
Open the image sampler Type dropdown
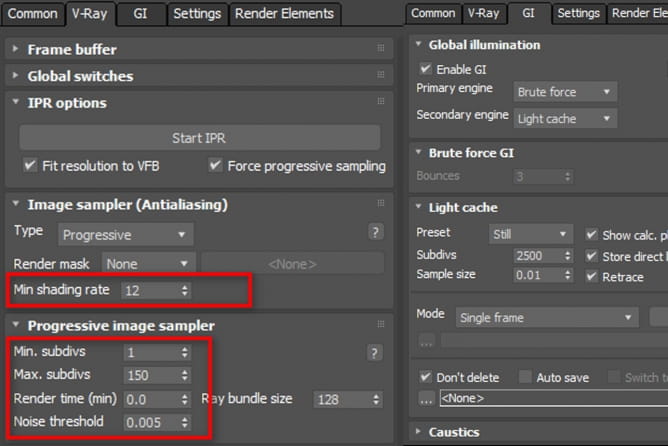(124, 235)
